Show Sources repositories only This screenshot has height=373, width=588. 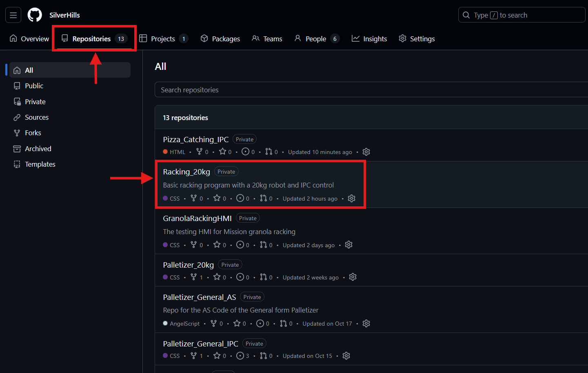point(70,117)
